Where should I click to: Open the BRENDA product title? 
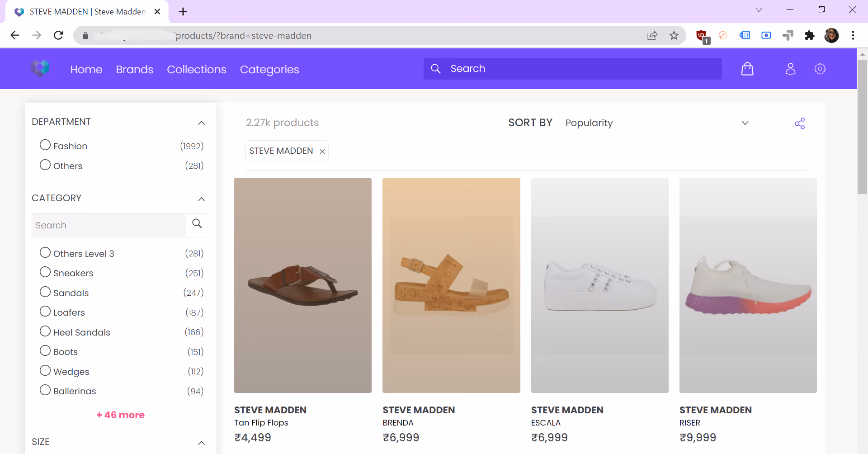[398, 423]
